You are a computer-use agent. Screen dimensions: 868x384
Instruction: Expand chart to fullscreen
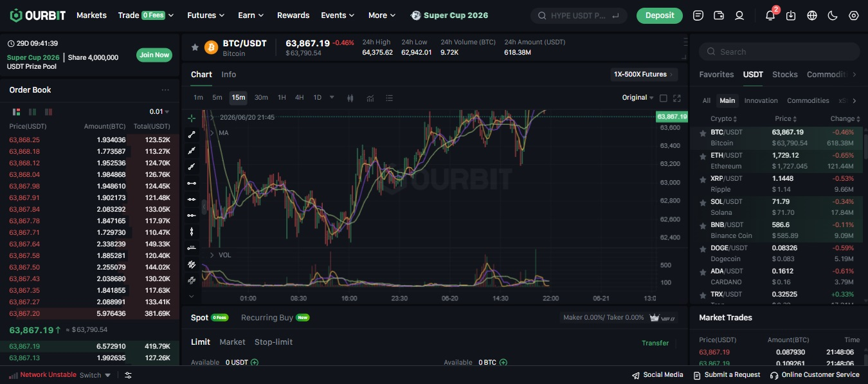[x=676, y=98]
